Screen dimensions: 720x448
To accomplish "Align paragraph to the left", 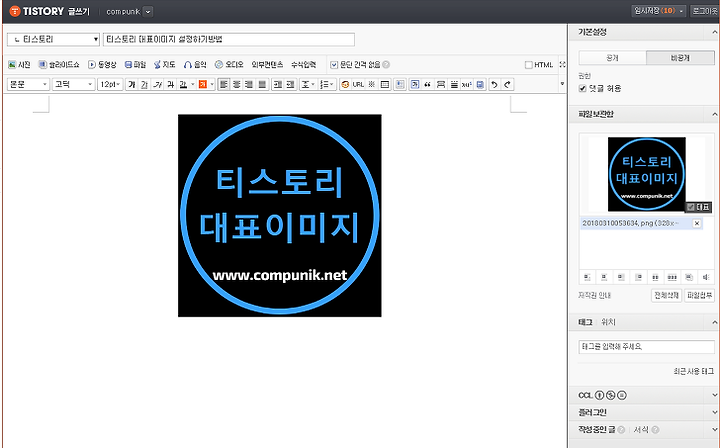I will (223, 84).
